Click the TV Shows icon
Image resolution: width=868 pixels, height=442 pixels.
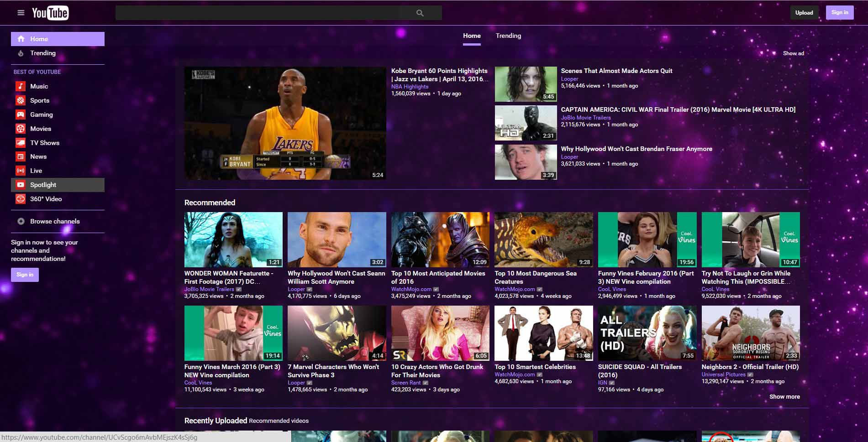click(21, 143)
